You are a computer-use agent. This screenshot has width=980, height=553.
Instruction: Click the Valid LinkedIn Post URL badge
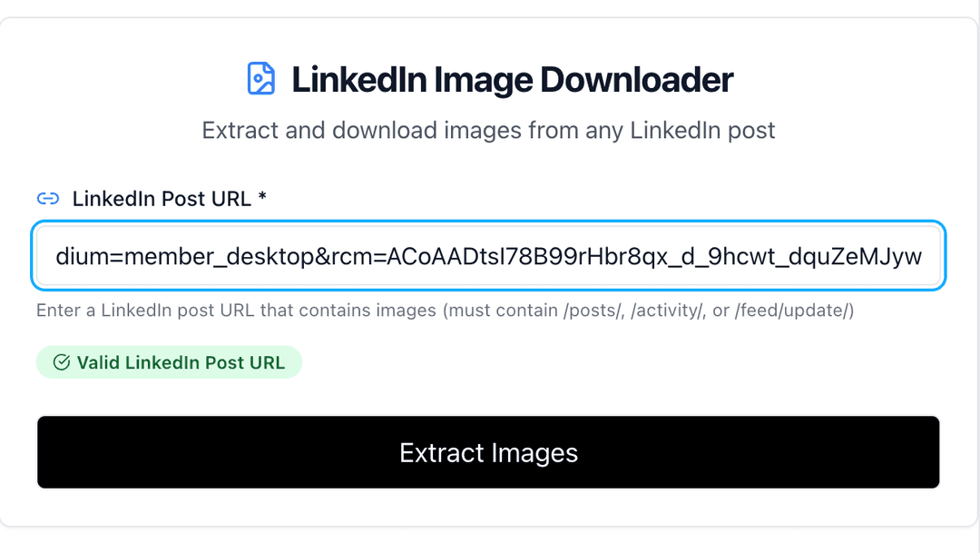coord(169,362)
